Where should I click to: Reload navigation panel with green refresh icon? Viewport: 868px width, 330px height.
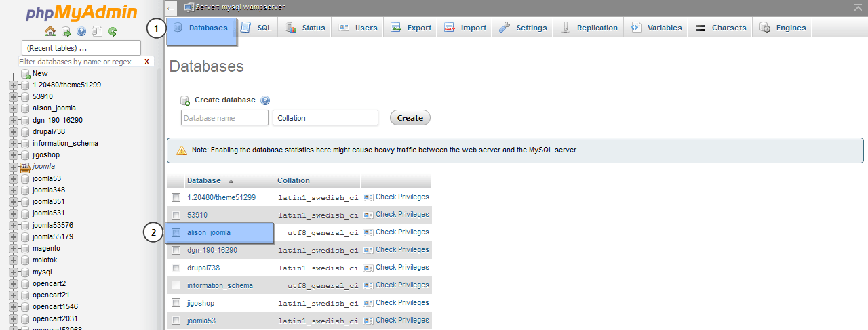113,31
